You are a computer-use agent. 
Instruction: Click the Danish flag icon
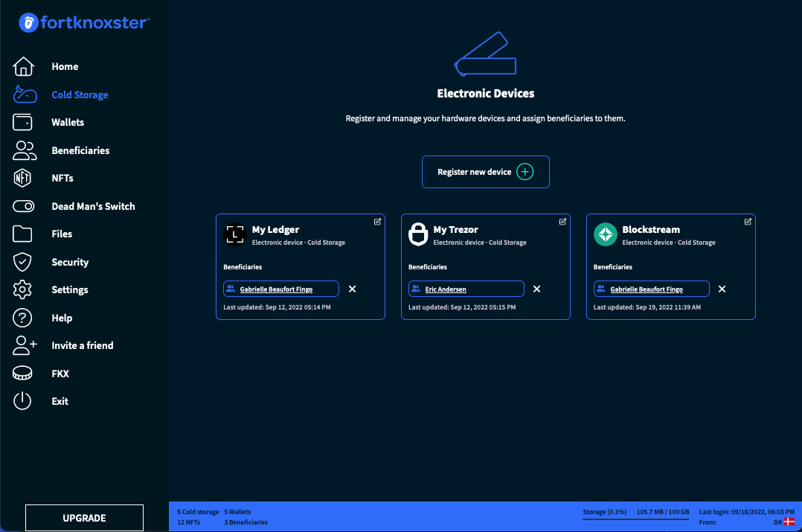tap(789, 522)
